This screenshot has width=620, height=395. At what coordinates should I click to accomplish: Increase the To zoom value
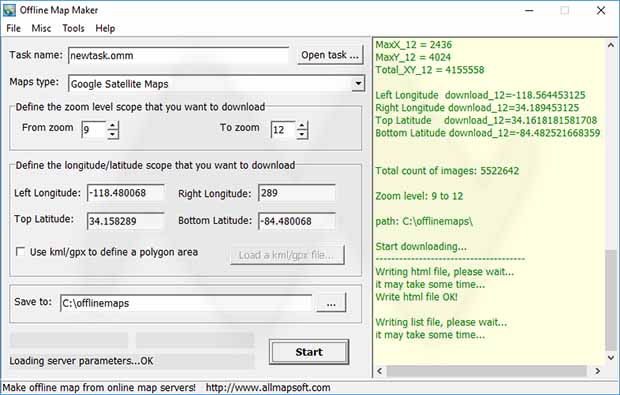302,125
